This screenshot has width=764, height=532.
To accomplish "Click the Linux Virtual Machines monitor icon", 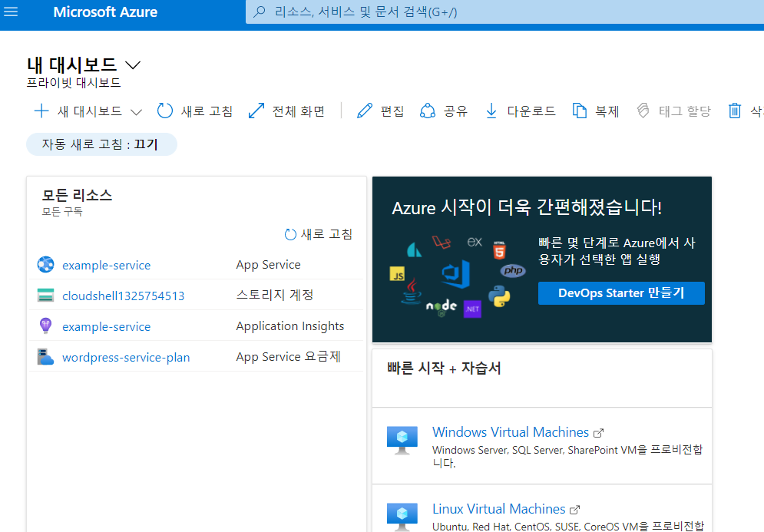I will pyautogui.click(x=402, y=517).
